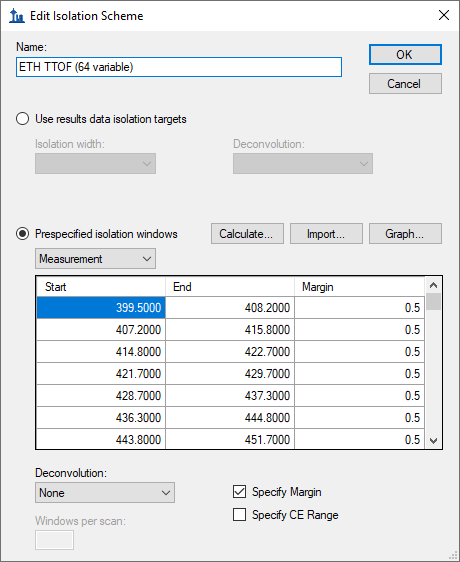This screenshot has height=562, width=460.
Task: Select Prespecified isolation windows radio button
Action: click(23, 234)
